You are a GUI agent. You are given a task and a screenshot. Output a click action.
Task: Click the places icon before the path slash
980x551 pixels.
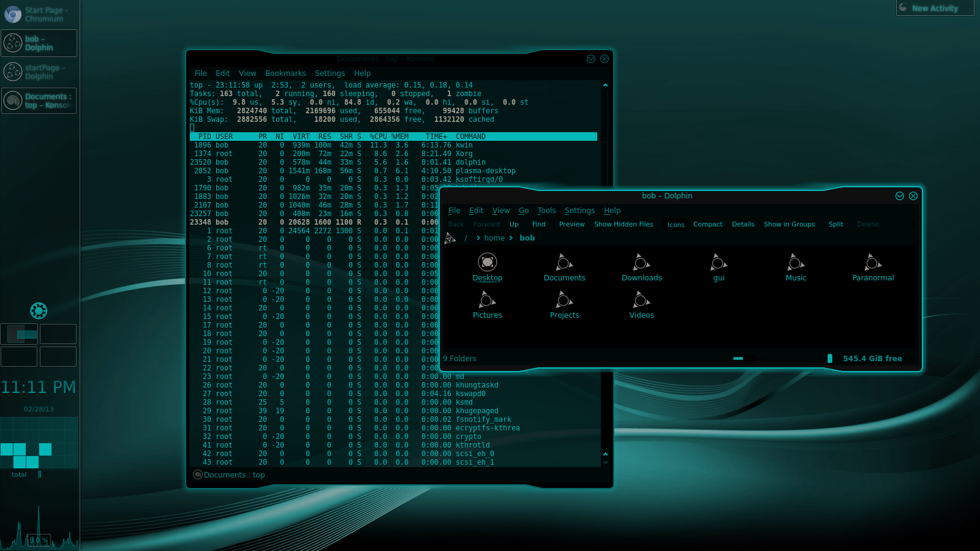pos(450,238)
